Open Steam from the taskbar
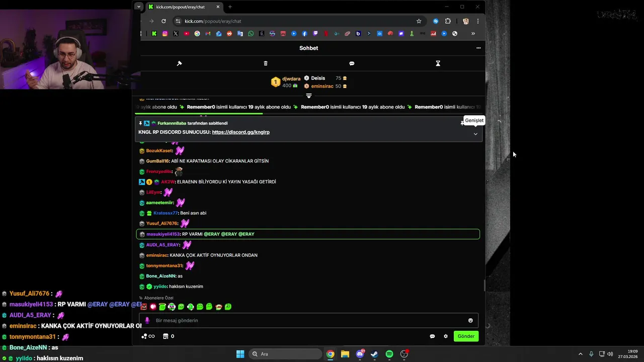This screenshot has height=362, width=644. 374,354
